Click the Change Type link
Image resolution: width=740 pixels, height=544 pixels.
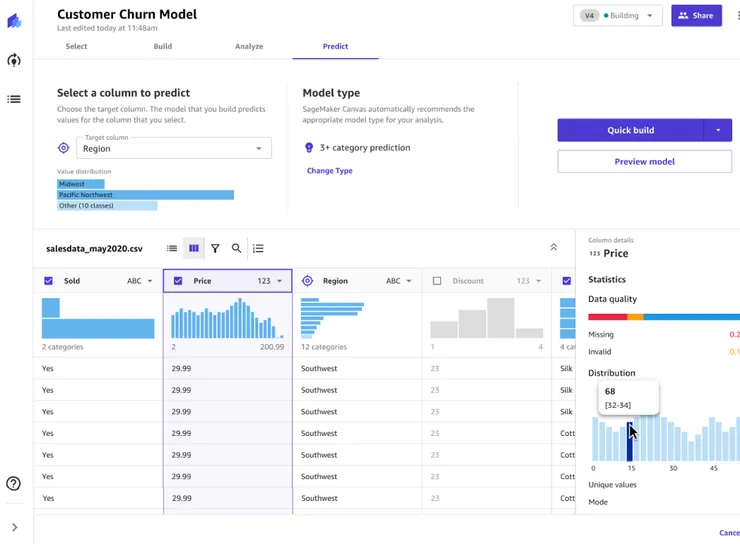[x=329, y=171]
